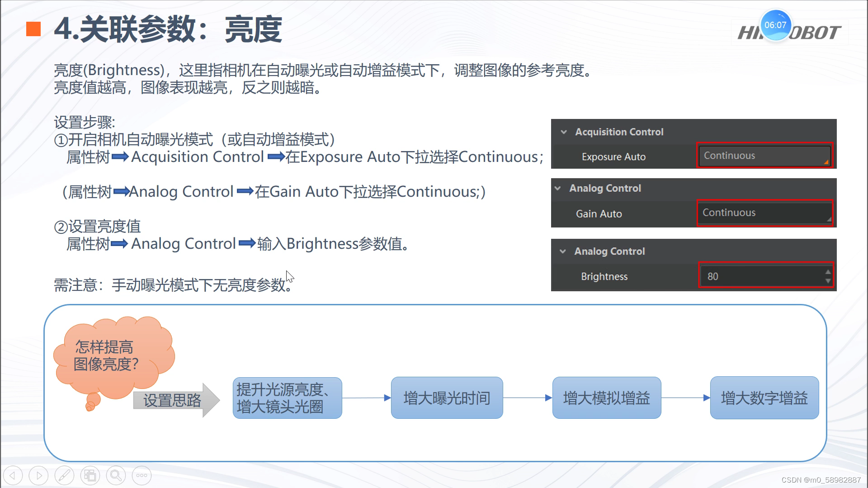Image resolution: width=868 pixels, height=488 pixels.
Task: Click the 增大曝光时间 flowchart box
Action: [x=447, y=398]
